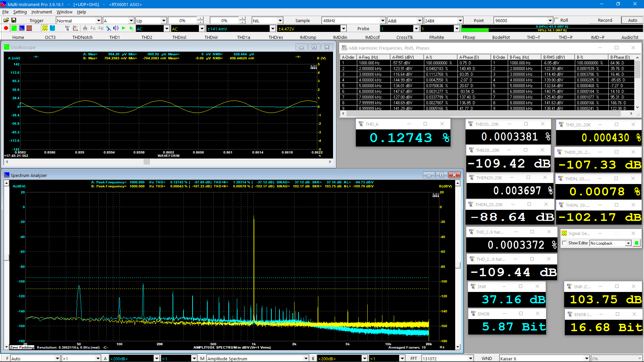Select the BodePlot panel tab
The height and width of the screenshot is (362, 644).
[501, 37]
